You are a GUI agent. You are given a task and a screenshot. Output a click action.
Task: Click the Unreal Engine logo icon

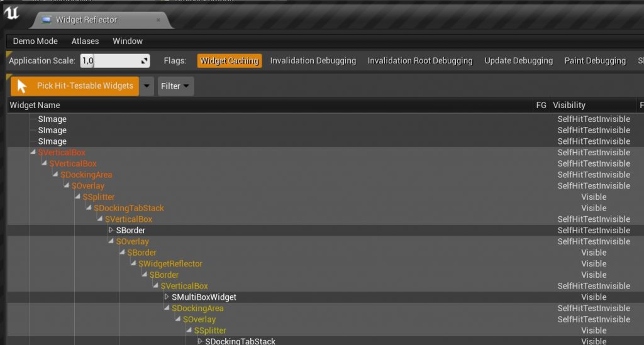tap(11, 13)
